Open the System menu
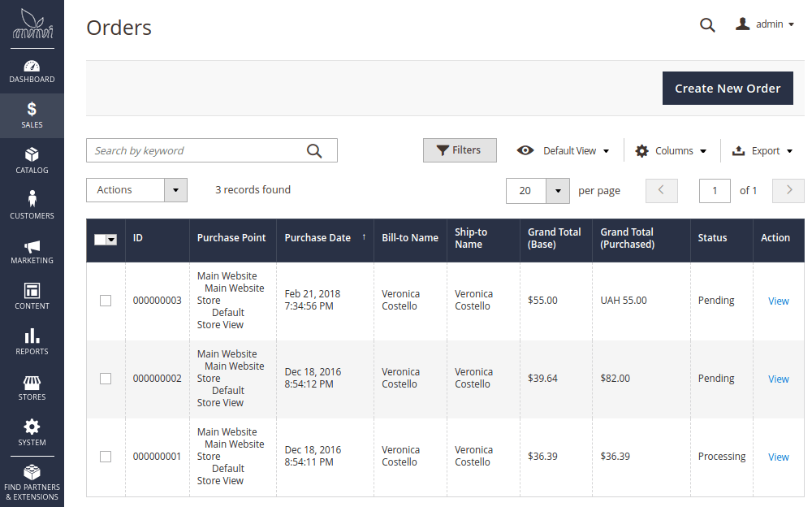This screenshot has height=507, width=812. 32,433
